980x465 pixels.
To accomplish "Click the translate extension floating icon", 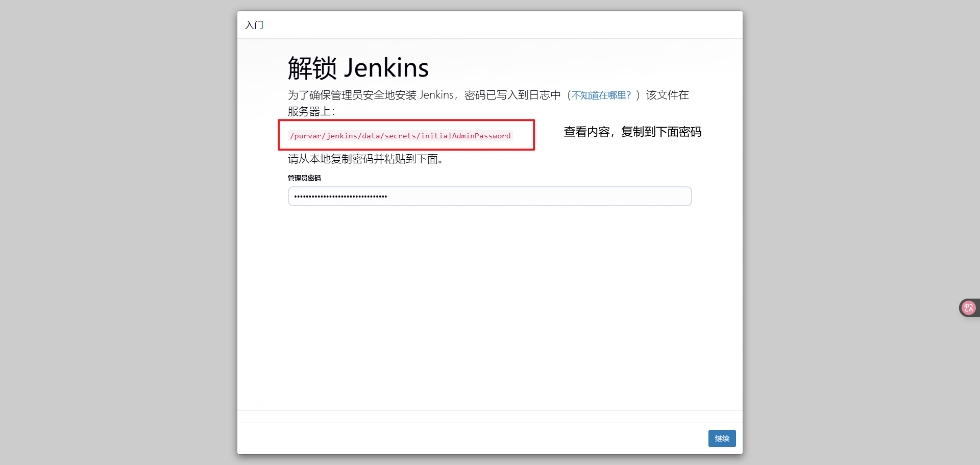I will coord(968,308).
